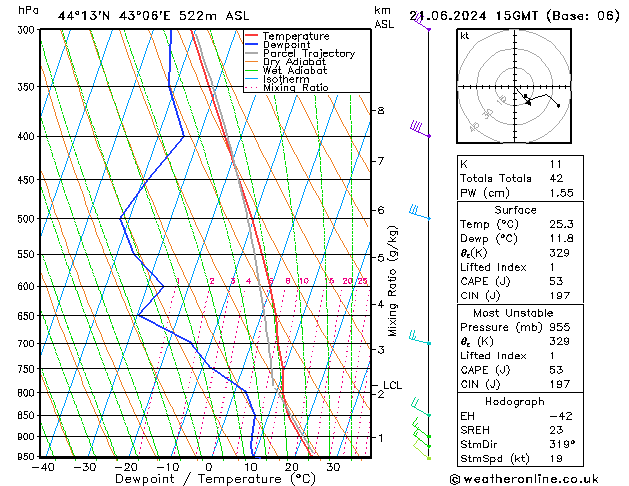Viewport: 629px width, 486px height.
Task: Click the 'Most Unstable' section heading
Action: [x=513, y=313]
